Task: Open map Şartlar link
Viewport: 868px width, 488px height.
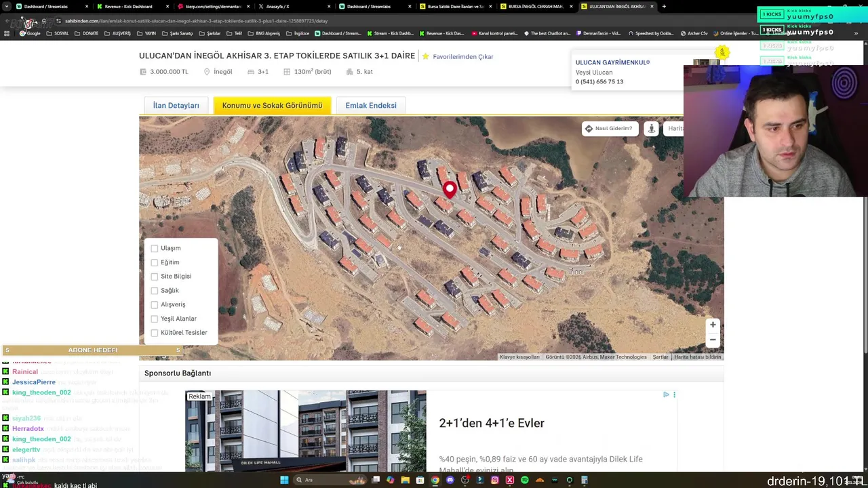Action: 660,357
